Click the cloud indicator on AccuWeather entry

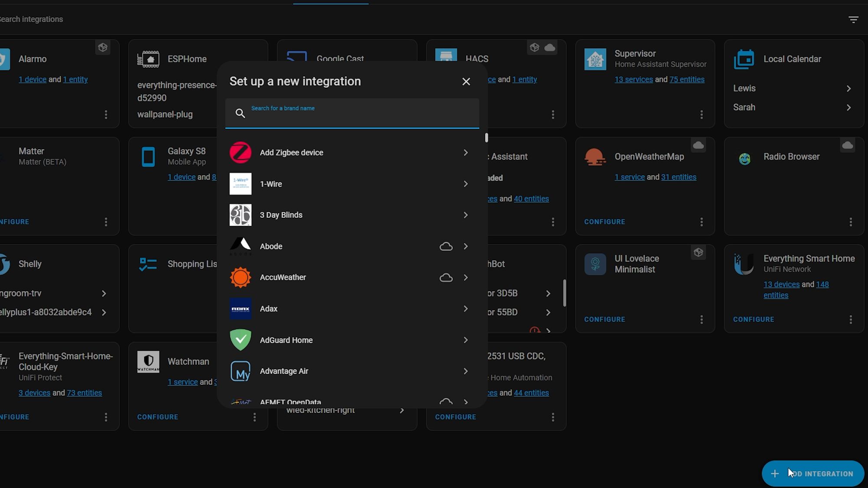click(x=446, y=277)
